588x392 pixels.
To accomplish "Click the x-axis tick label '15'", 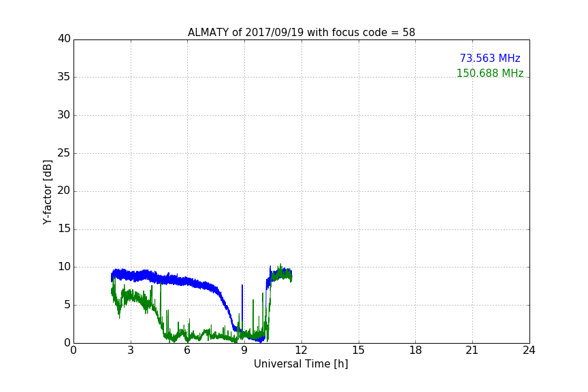I will coord(358,350).
